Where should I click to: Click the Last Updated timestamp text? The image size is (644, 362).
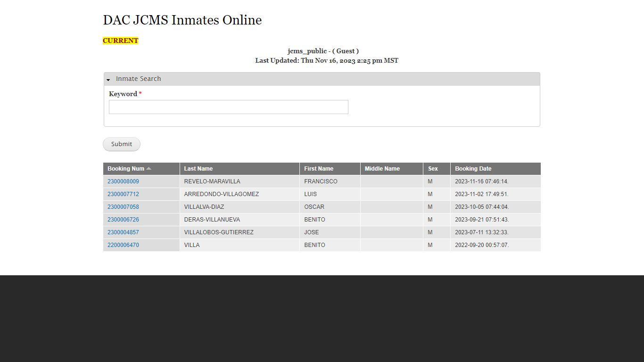point(327,61)
